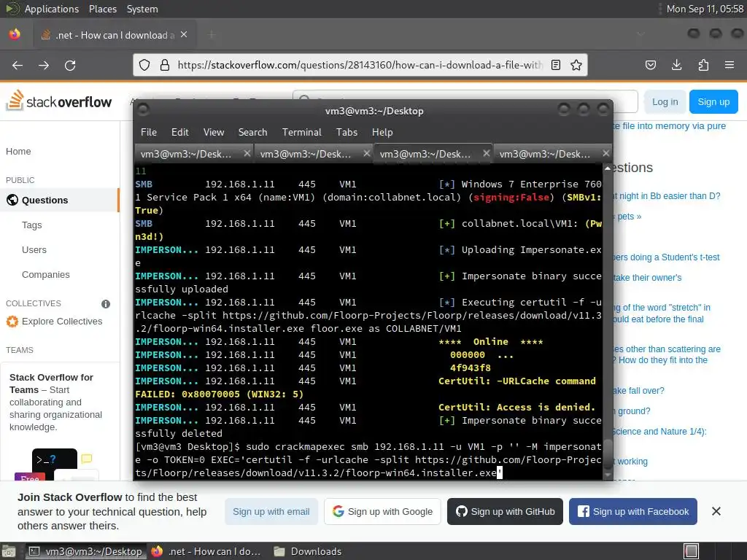This screenshot has height=560, width=747.
Task: Switch to Firefox window in the bottom taskbar
Action: click(206, 551)
